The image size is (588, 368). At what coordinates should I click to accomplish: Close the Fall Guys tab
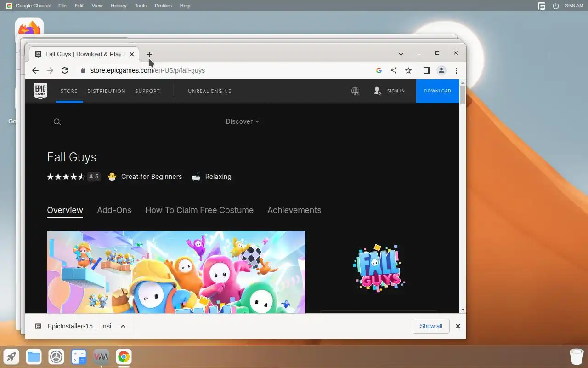coord(132,54)
